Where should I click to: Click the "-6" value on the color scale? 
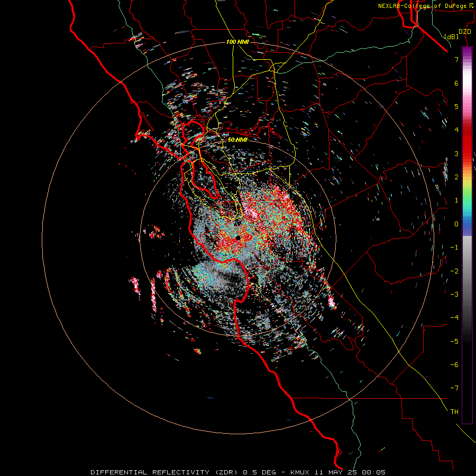click(x=454, y=365)
